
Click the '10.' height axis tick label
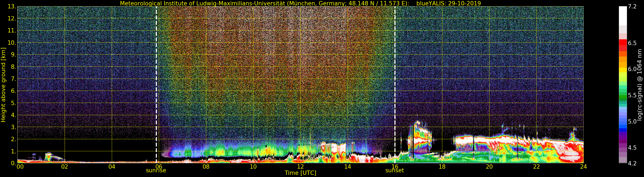click(12, 43)
